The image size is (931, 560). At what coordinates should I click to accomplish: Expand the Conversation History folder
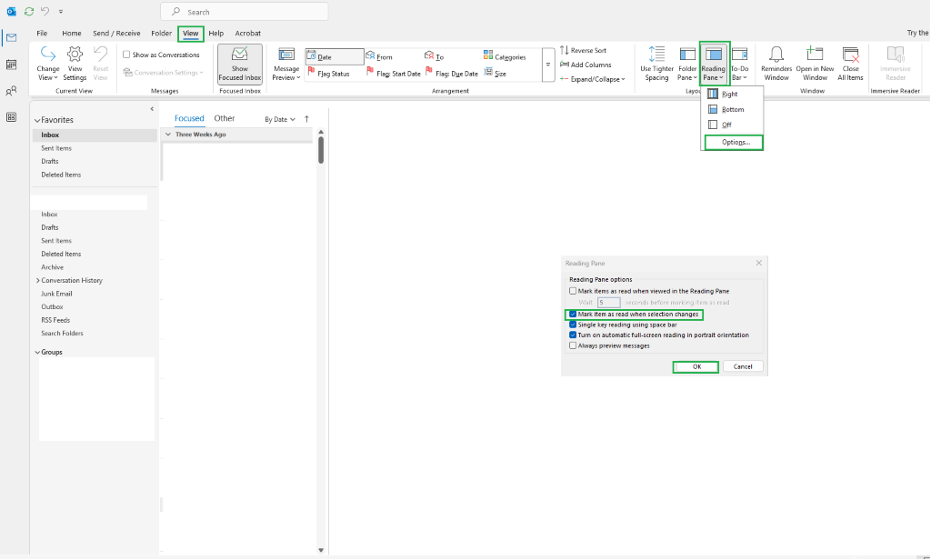pyautogui.click(x=38, y=280)
